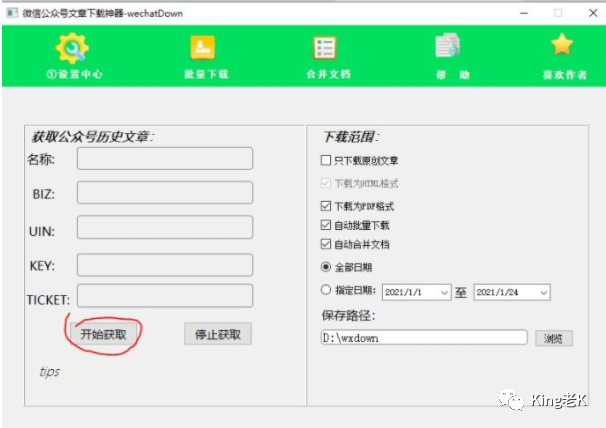Switch to the 合并文档 tab label
The height and width of the screenshot is (428, 606).
click(329, 74)
